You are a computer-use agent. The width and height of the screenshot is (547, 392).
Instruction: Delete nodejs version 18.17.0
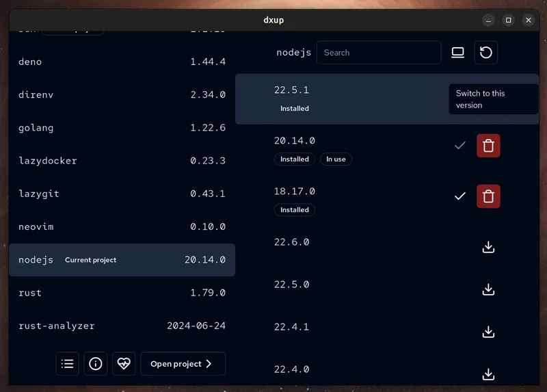tap(488, 196)
